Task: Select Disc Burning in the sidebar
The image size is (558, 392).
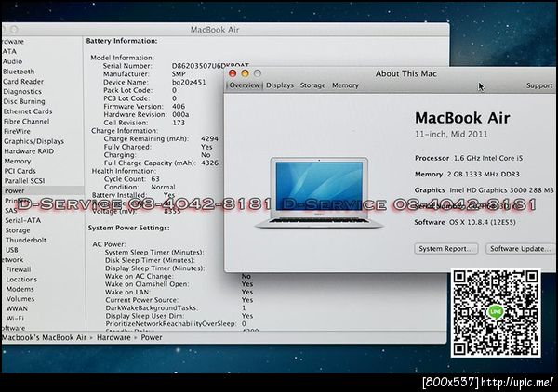Action: click(x=24, y=101)
